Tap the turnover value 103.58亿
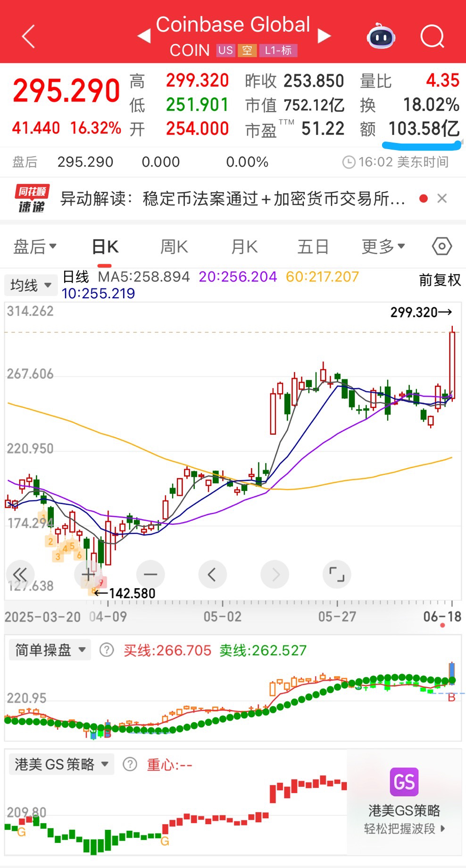The image size is (466, 868). 424,128
